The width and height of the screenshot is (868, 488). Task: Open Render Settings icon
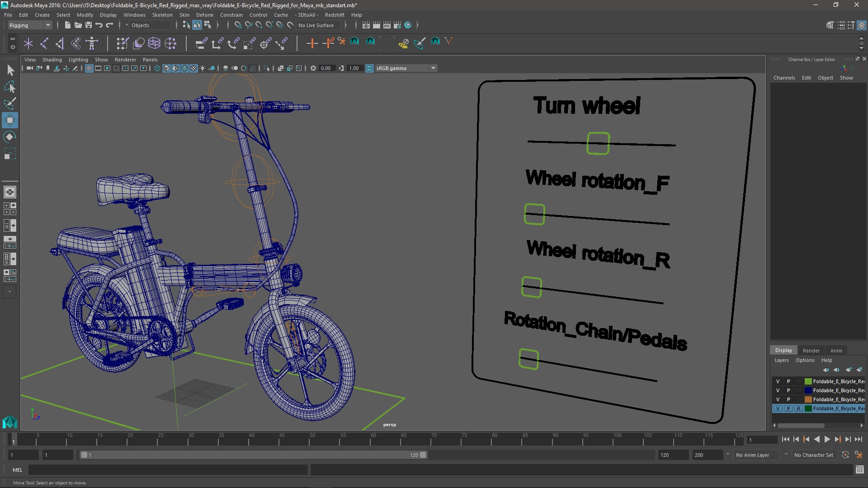click(x=397, y=25)
